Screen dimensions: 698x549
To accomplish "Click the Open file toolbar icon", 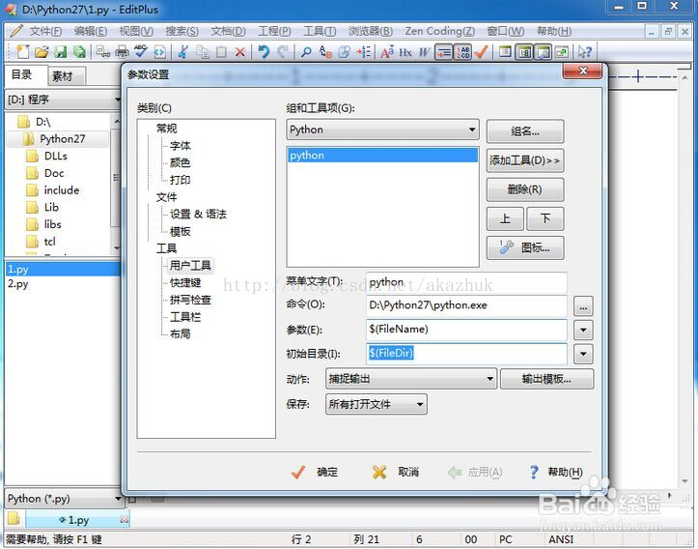I will [x=41, y=52].
